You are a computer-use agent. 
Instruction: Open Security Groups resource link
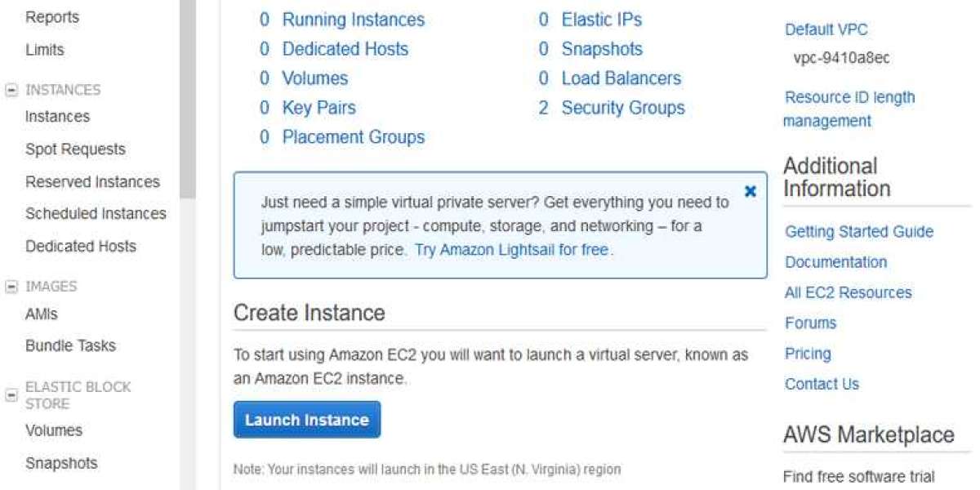point(622,108)
